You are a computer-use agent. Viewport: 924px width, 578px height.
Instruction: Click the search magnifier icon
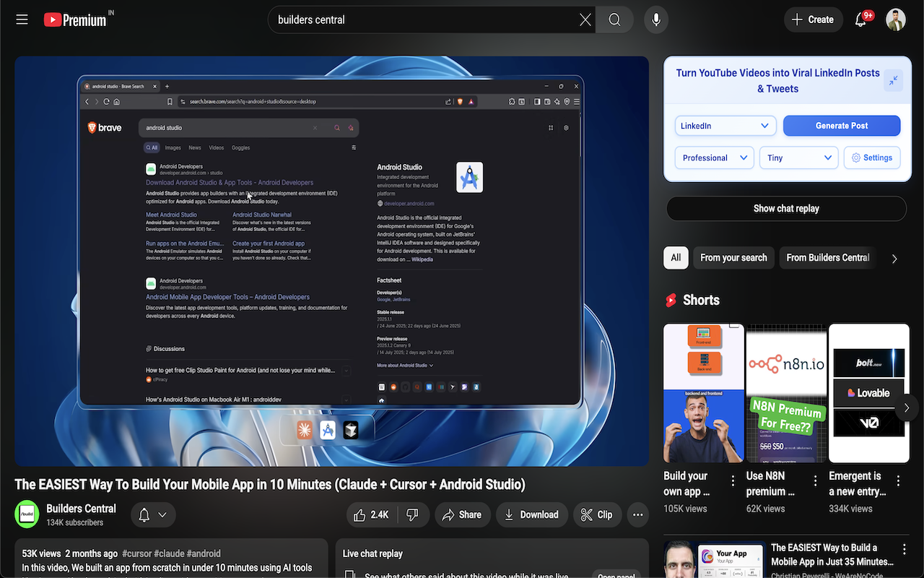click(x=614, y=20)
